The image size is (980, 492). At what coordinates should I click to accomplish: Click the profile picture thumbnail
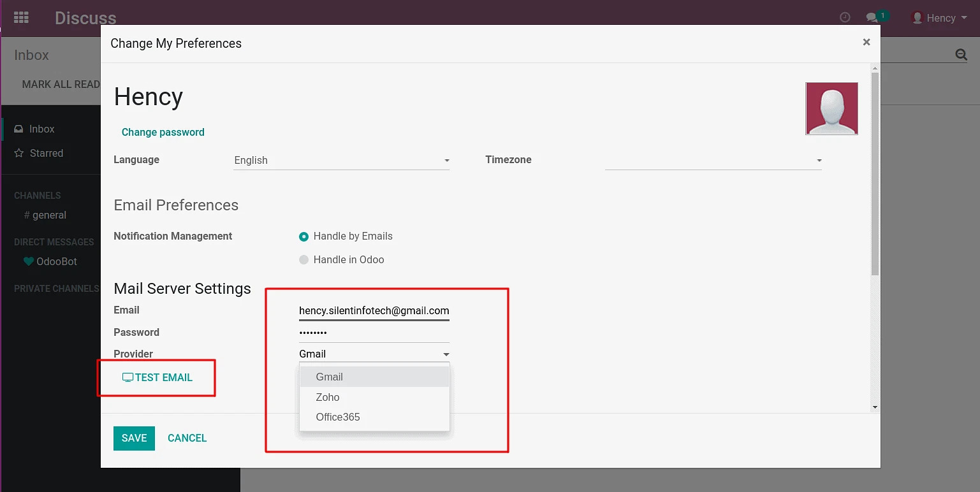tap(831, 108)
